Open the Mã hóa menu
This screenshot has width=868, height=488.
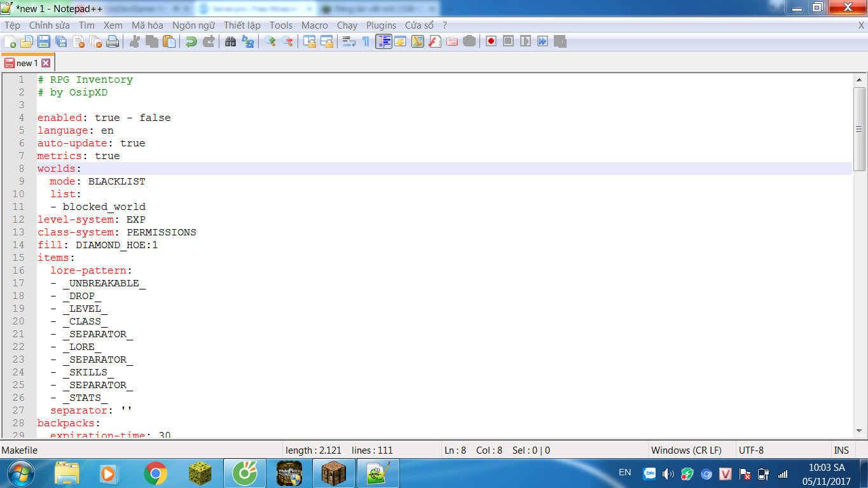pyautogui.click(x=148, y=25)
